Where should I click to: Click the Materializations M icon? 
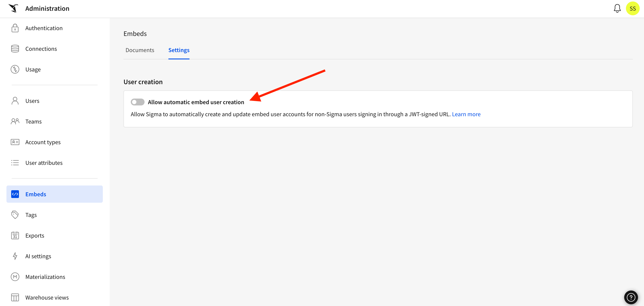coord(15,277)
